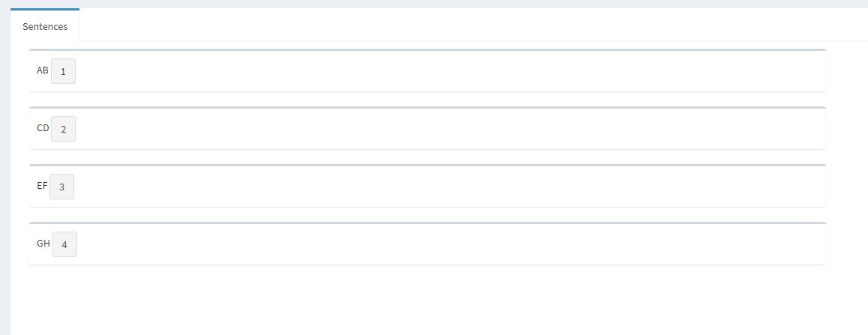Select the CD sentence label
This screenshot has width=868, height=335.
(x=43, y=128)
